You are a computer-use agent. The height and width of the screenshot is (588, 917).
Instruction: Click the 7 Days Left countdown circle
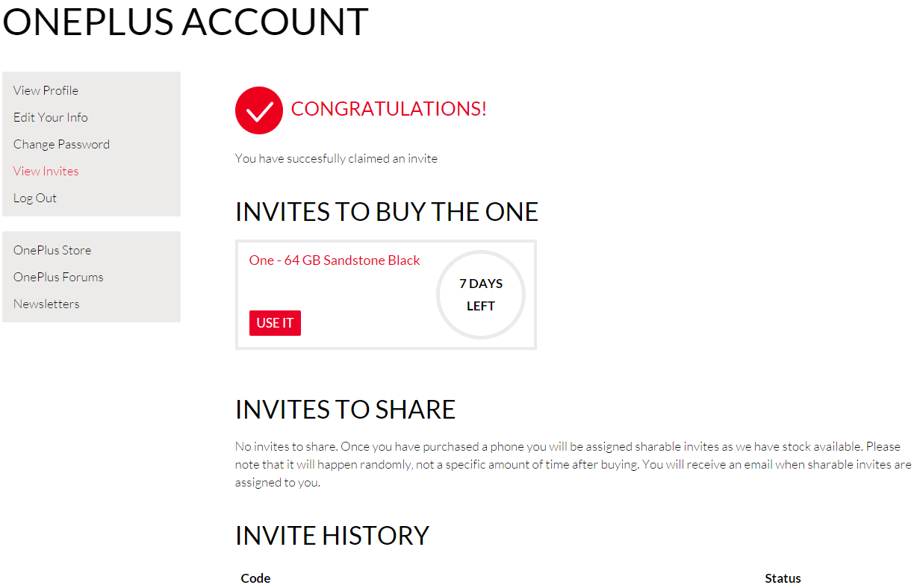tap(481, 295)
